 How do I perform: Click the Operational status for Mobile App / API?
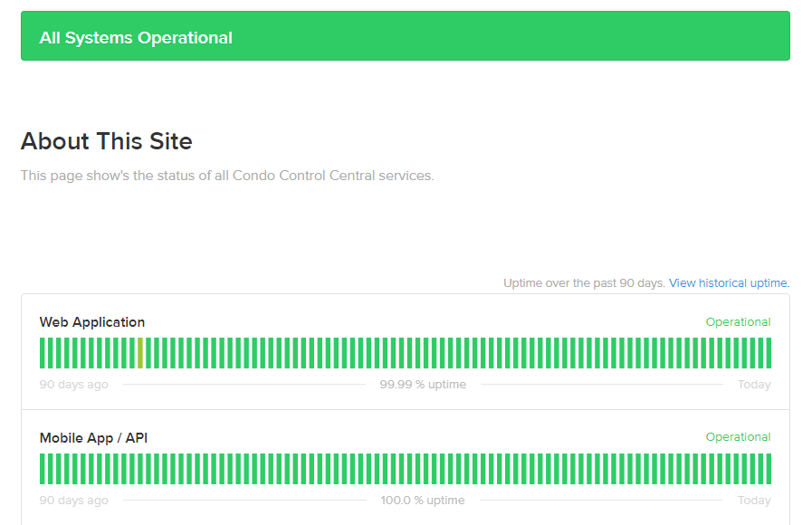[738, 437]
